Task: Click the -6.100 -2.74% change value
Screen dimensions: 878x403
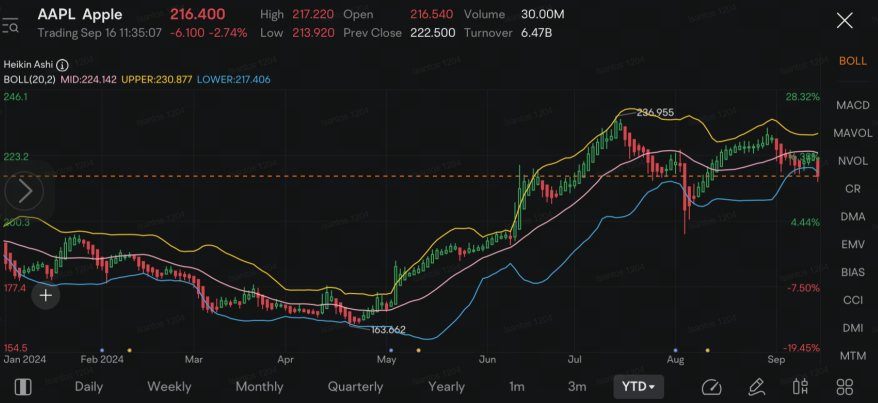Action: coord(208,33)
